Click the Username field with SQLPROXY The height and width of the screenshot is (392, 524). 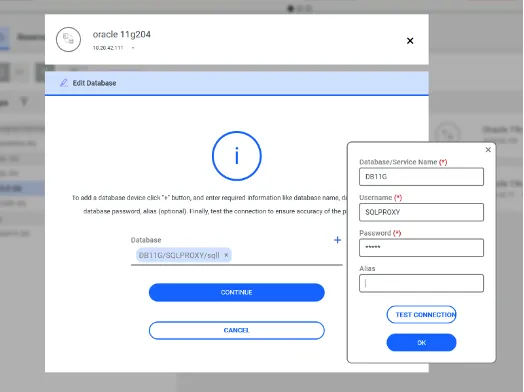(x=421, y=212)
